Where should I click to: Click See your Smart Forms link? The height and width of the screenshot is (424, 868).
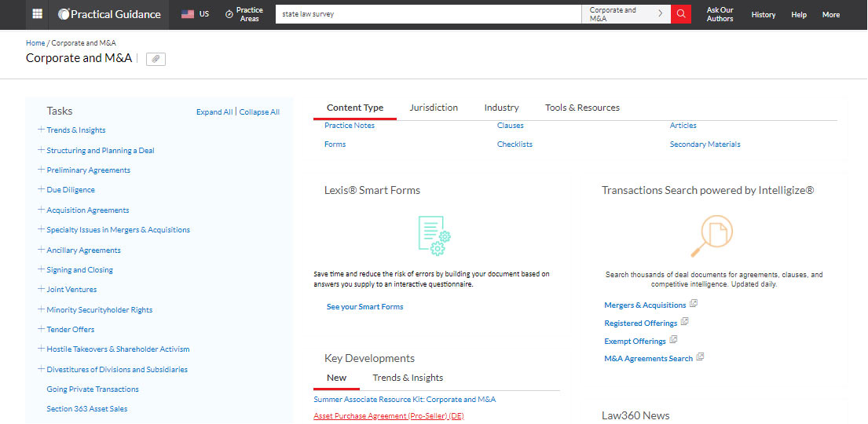pyautogui.click(x=364, y=307)
